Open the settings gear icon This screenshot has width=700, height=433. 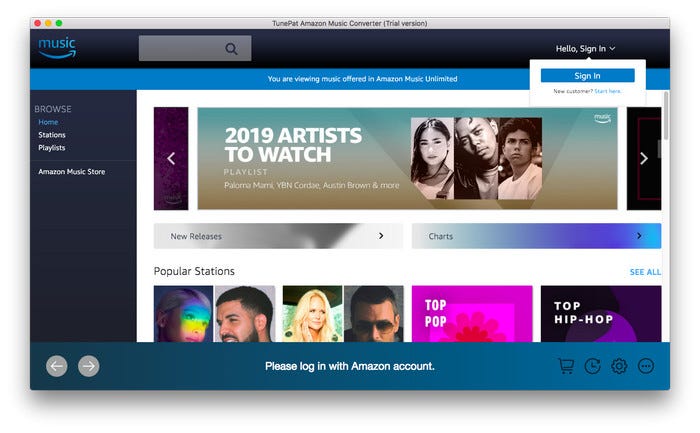tap(619, 366)
